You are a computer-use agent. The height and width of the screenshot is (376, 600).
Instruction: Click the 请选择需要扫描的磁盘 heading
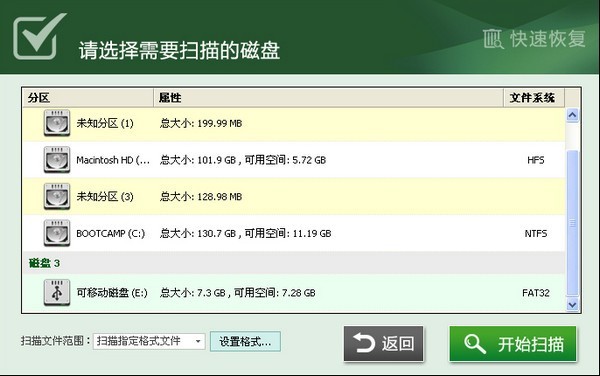[179, 50]
